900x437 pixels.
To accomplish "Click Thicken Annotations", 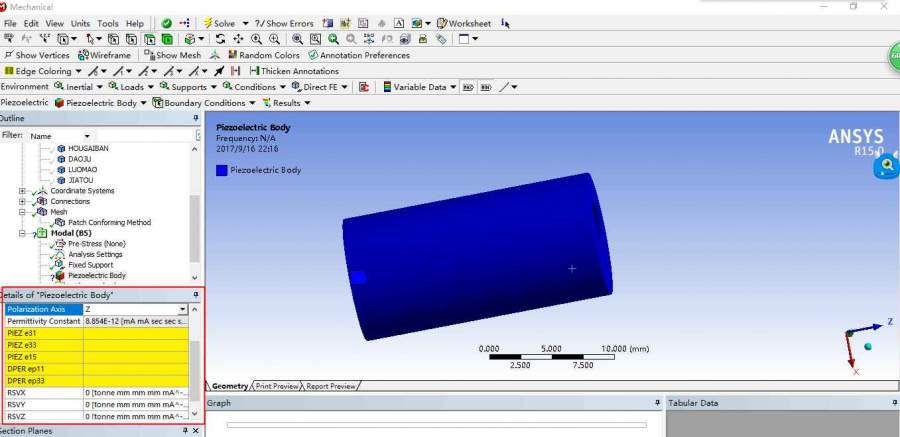I will 294,71.
